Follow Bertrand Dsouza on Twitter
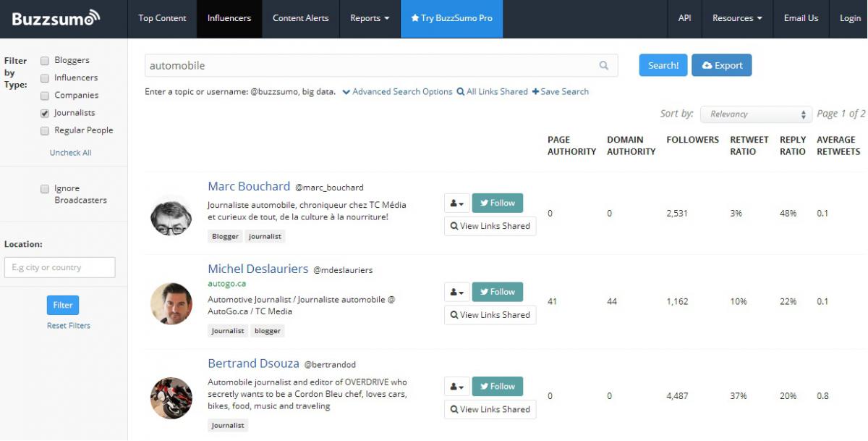The width and height of the screenshot is (868, 441). coord(498,387)
